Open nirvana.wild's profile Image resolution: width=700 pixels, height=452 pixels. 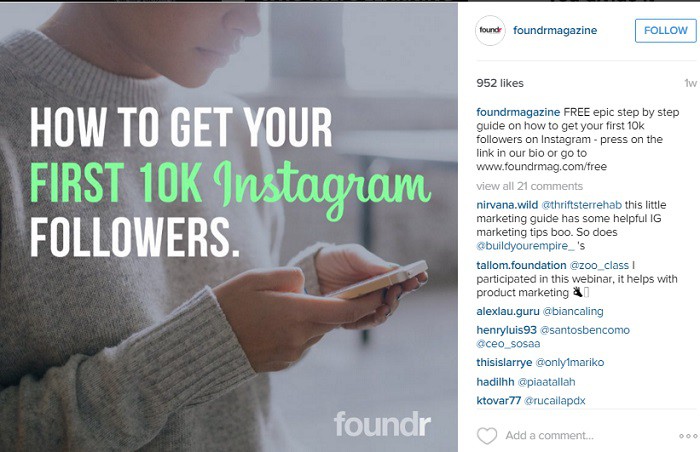511,204
